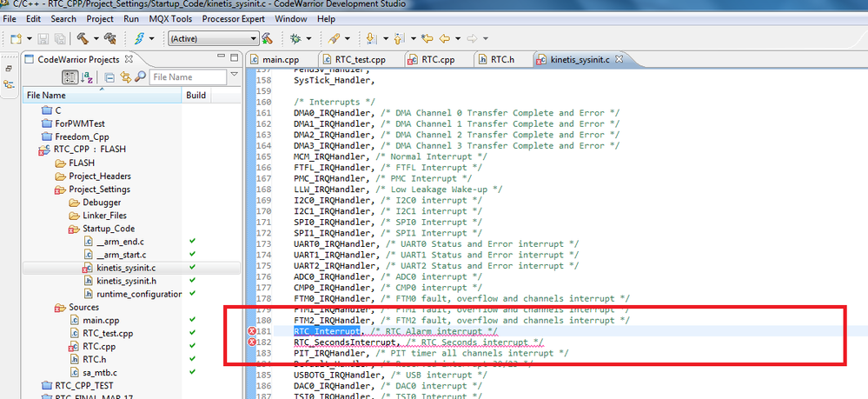Open the Previous Annotation dropdown arrow
Viewport: 868px width, 399px height.
point(414,39)
